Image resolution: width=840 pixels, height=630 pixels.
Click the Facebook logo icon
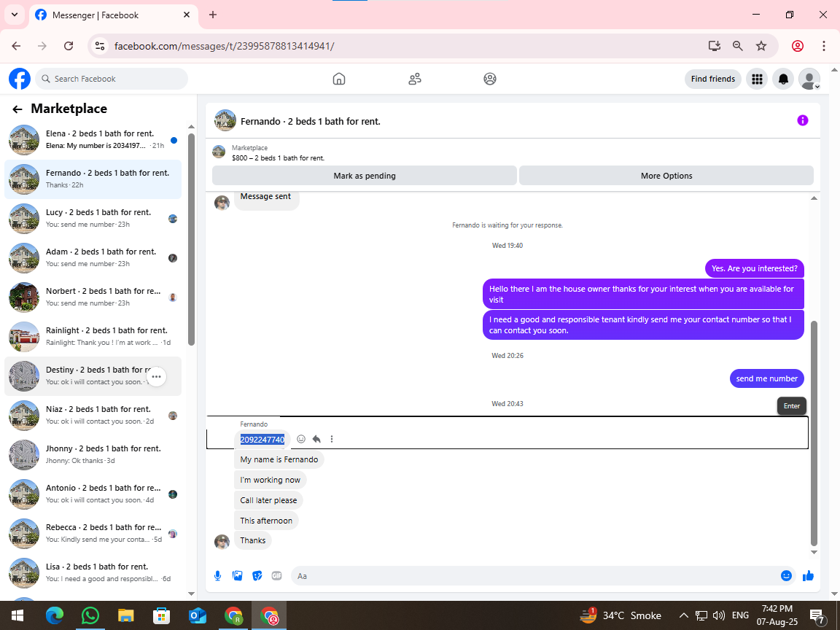[20, 79]
